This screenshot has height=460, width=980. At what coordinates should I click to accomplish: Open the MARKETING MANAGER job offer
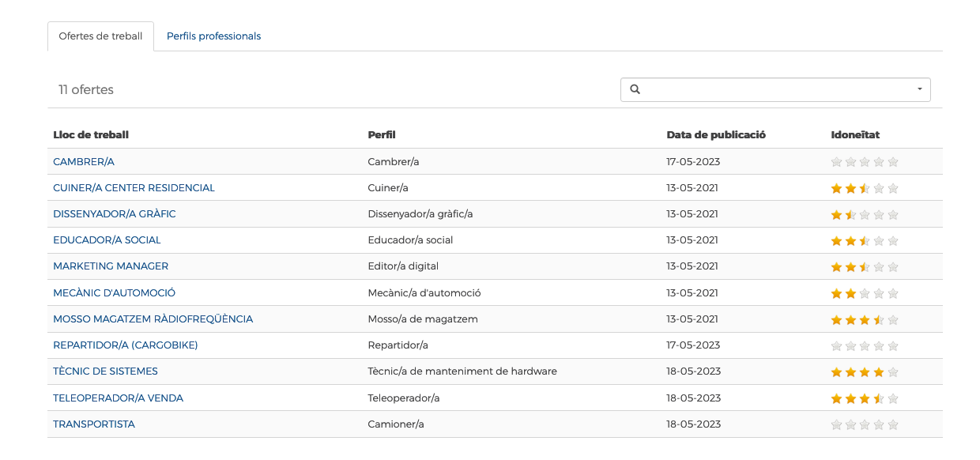pos(111,266)
